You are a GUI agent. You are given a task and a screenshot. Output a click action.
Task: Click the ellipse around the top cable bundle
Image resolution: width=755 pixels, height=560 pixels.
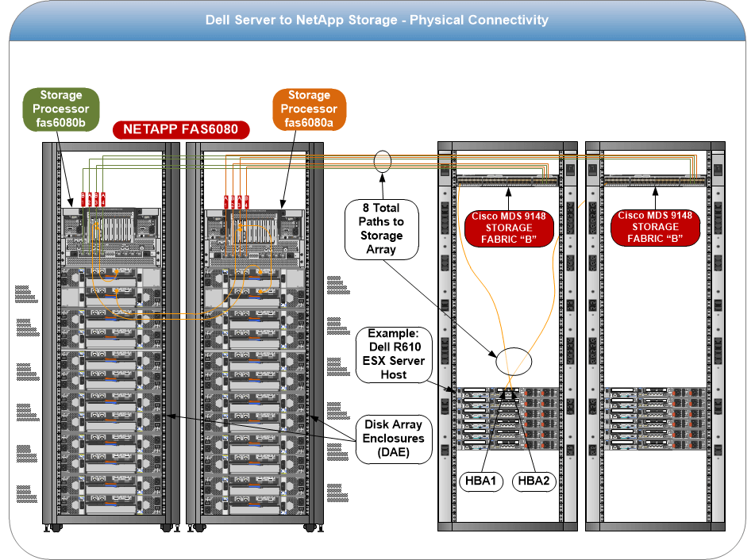[x=383, y=161]
